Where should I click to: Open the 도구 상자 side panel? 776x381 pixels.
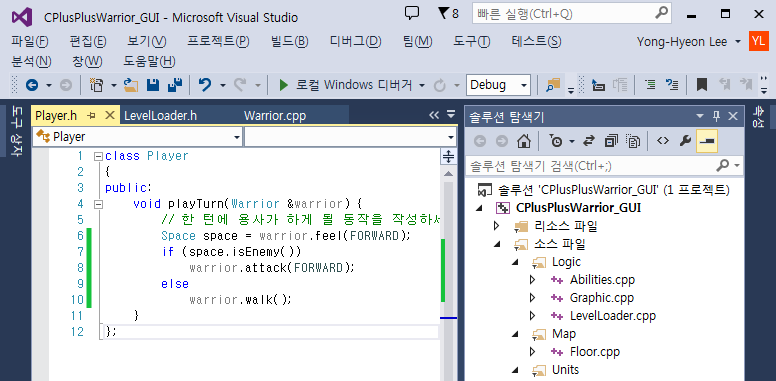pyautogui.click(x=16, y=132)
